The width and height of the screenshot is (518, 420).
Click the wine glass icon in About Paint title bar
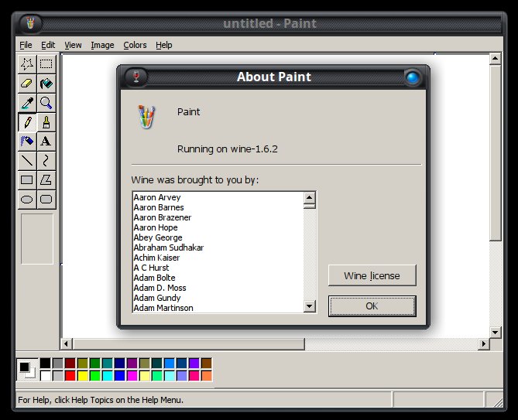click(136, 77)
